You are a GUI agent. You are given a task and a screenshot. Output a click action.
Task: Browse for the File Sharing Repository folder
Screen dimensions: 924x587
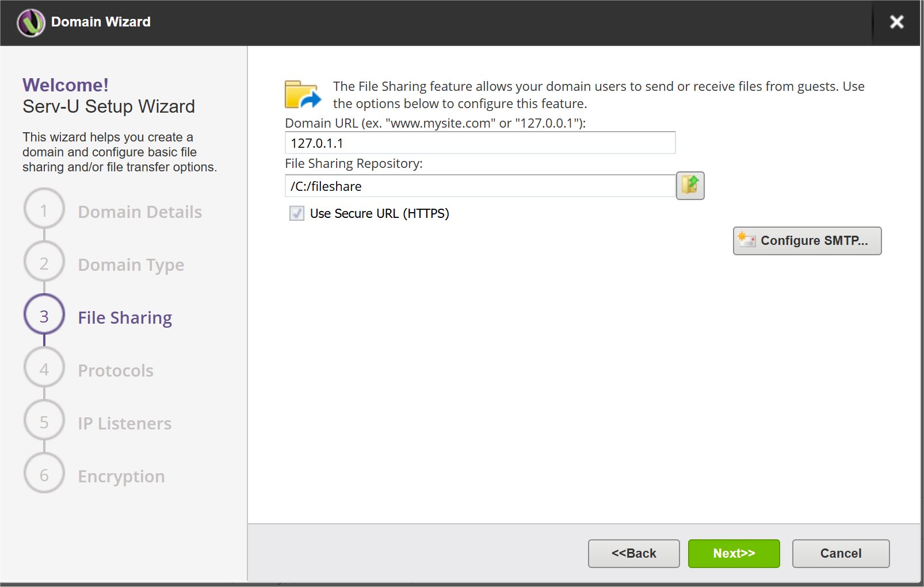coord(690,186)
